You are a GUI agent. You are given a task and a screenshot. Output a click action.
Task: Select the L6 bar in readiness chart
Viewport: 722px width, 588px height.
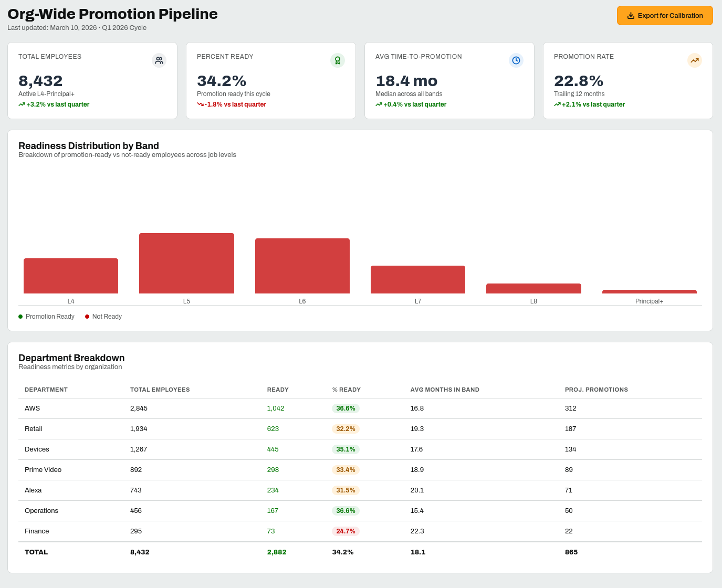click(302, 266)
